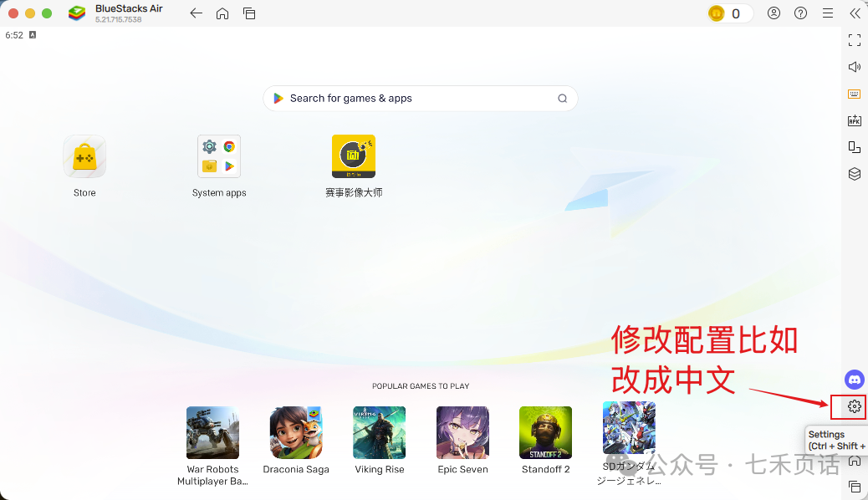
Task: Collapse the sidebar with the double chevron
Action: click(x=855, y=13)
